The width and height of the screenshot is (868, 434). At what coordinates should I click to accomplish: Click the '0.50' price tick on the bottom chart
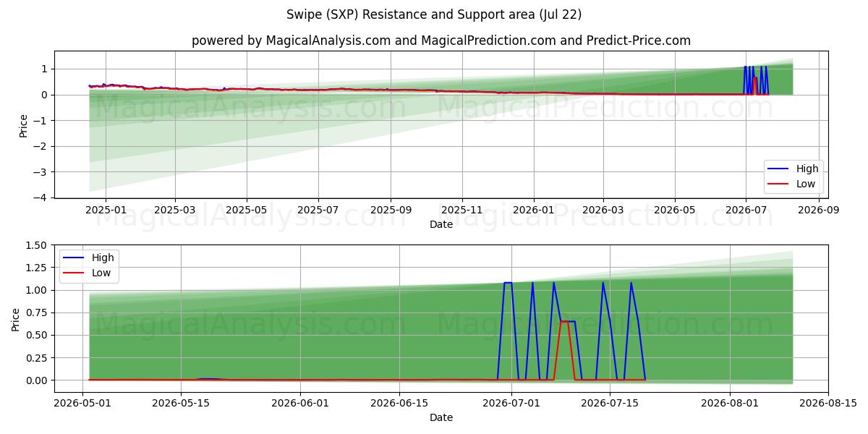point(38,336)
